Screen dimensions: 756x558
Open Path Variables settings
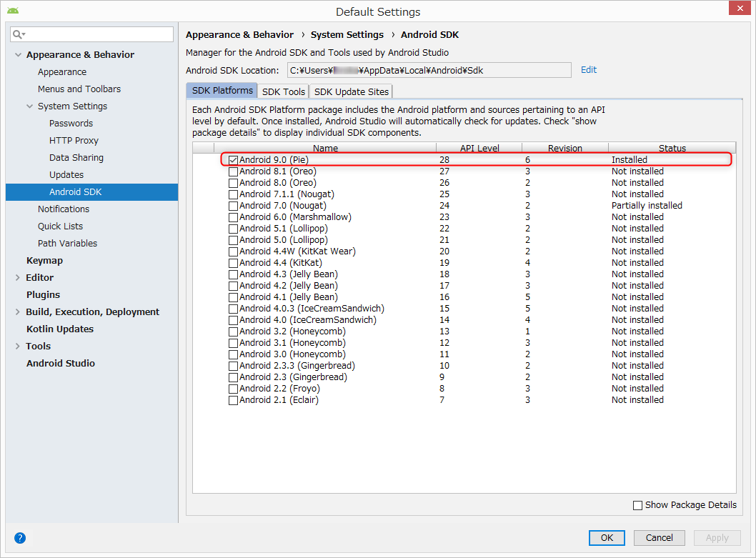tap(67, 244)
